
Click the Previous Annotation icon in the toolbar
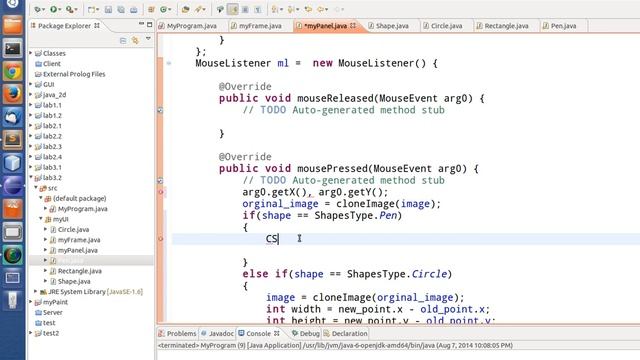[x=291, y=9]
